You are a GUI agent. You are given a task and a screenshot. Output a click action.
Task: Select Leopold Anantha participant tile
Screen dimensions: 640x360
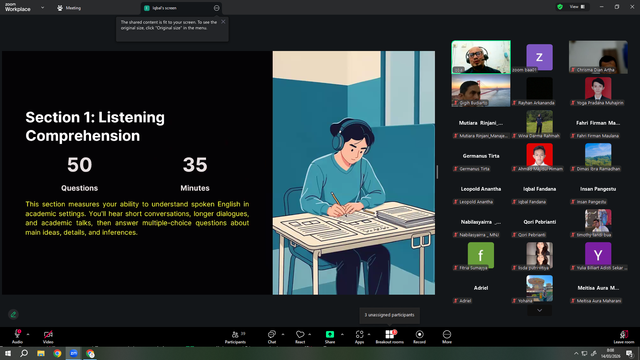tap(481, 189)
